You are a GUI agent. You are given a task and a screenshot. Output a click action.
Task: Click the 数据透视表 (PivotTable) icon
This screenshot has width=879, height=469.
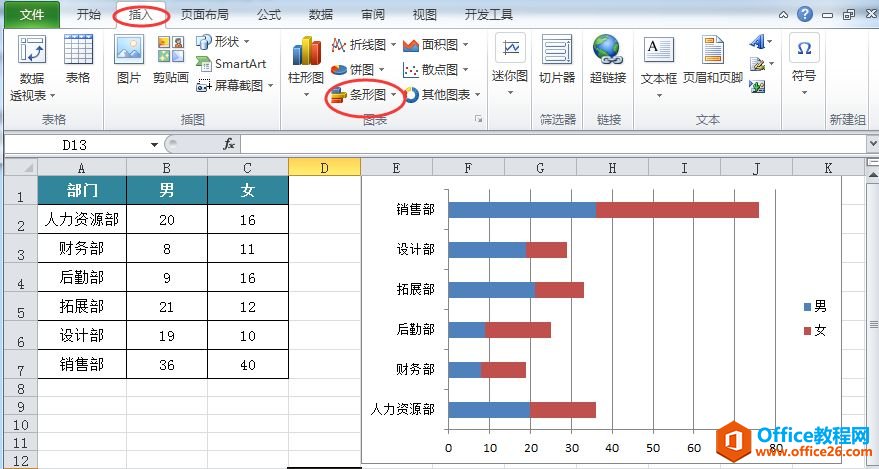tap(32, 52)
